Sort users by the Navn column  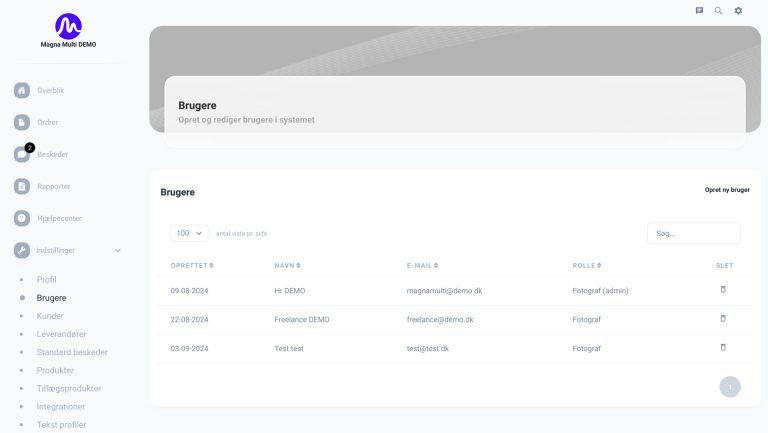[288, 265]
